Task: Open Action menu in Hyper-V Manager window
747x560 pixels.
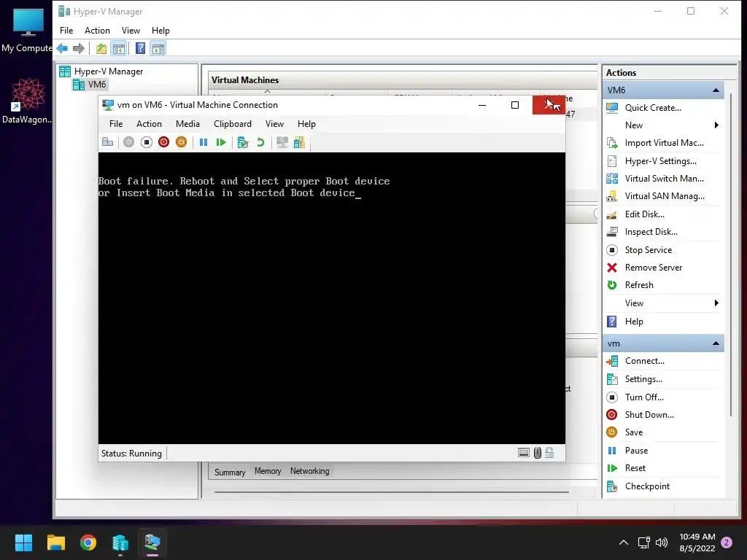Action: 97,31
